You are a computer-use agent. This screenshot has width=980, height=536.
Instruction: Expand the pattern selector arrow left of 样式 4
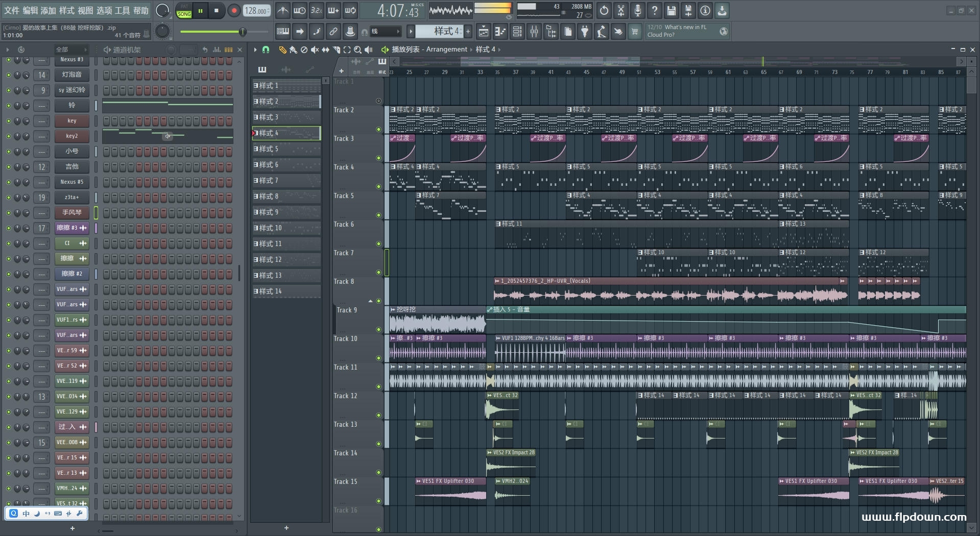(x=411, y=32)
